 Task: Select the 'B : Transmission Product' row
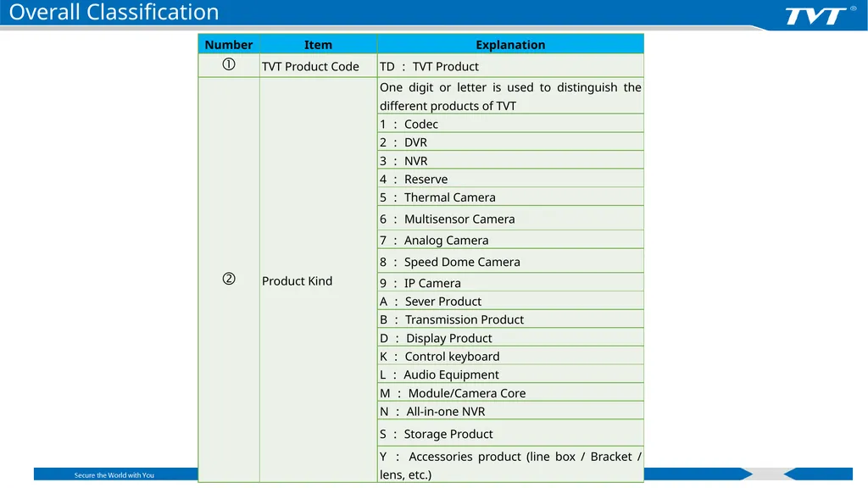[x=510, y=319]
